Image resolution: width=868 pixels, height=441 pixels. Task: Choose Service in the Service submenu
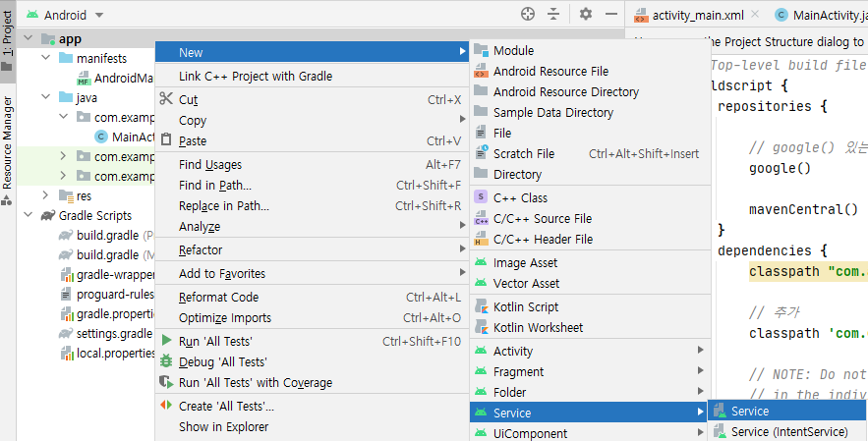coord(787,412)
